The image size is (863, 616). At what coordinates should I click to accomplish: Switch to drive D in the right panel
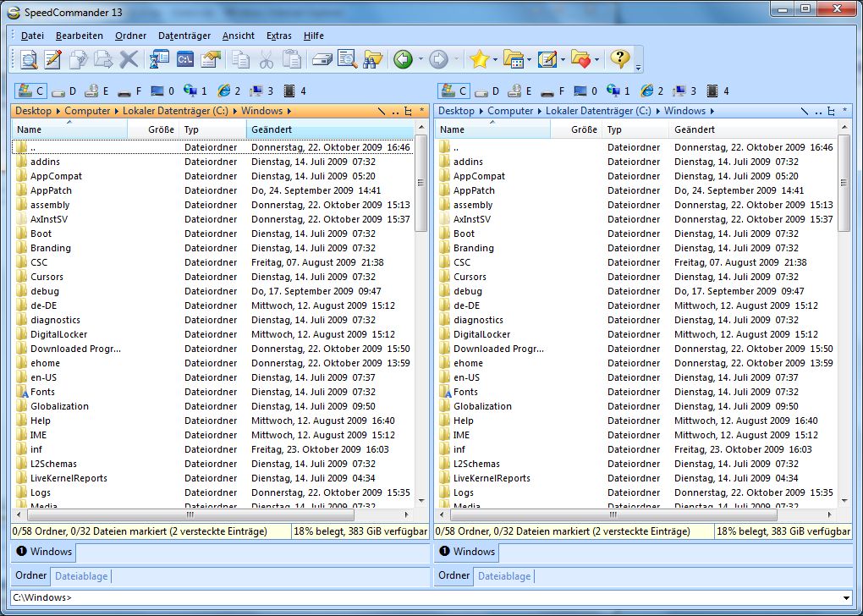click(489, 91)
